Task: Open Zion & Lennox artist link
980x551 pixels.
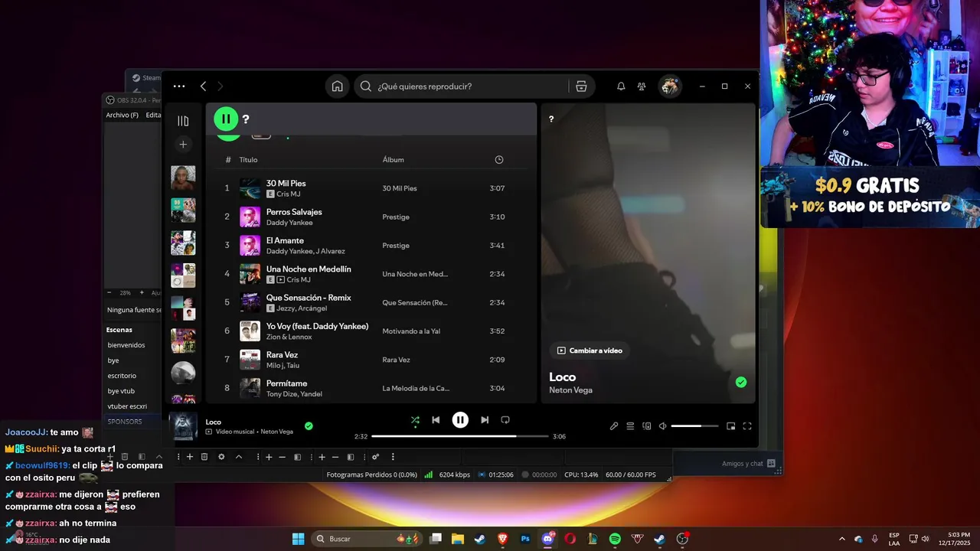Action: [x=289, y=337]
